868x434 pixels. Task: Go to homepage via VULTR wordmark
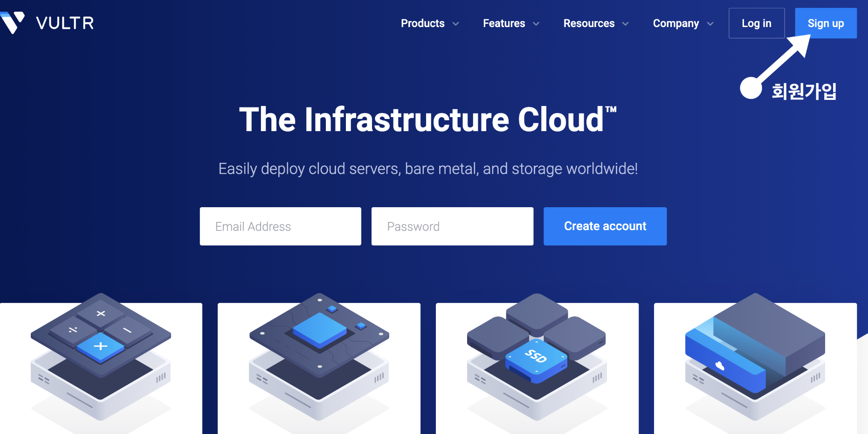(65, 23)
